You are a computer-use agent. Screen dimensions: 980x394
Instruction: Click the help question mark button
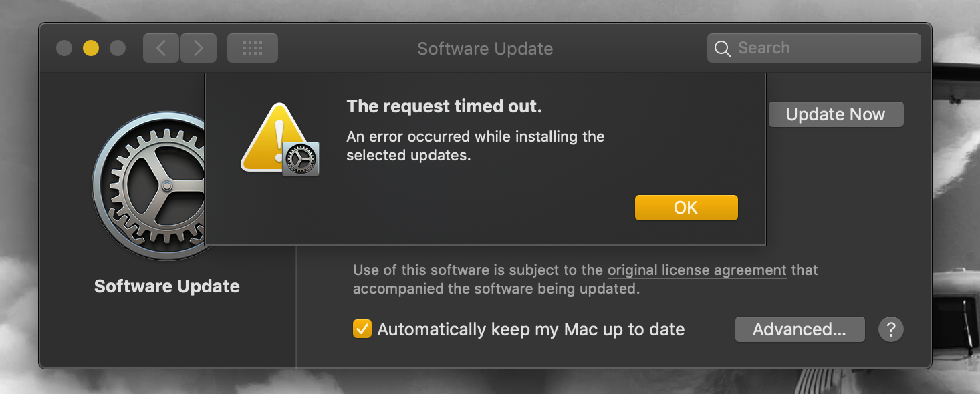(890, 329)
